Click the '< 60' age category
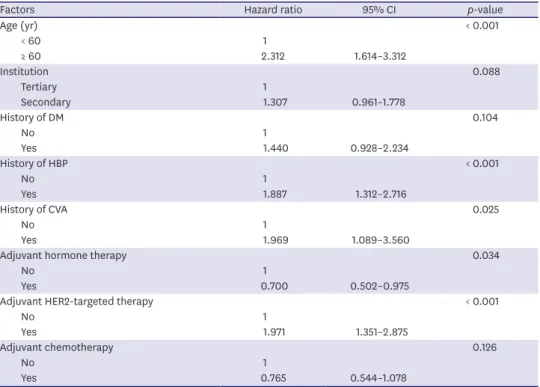The height and width of the screenshot is (387, 540). pyautogui.click(x=31, y=41)
